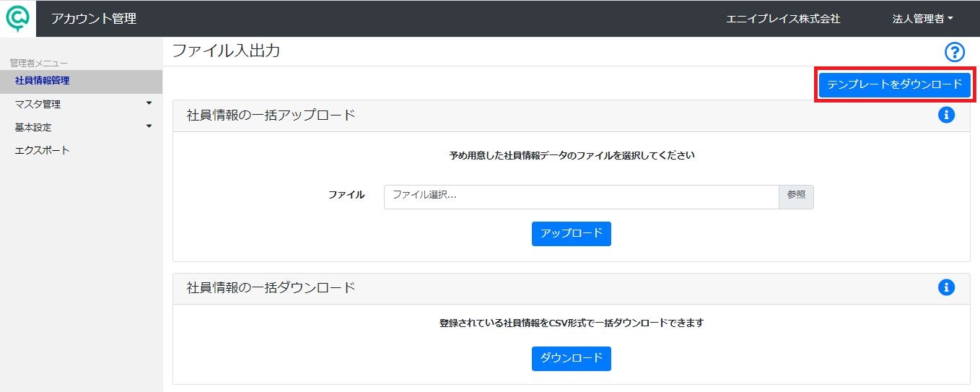This screenshot has width=980, height=392.
Task: Select the 基本設定 menu label
Action: point(33,127)
